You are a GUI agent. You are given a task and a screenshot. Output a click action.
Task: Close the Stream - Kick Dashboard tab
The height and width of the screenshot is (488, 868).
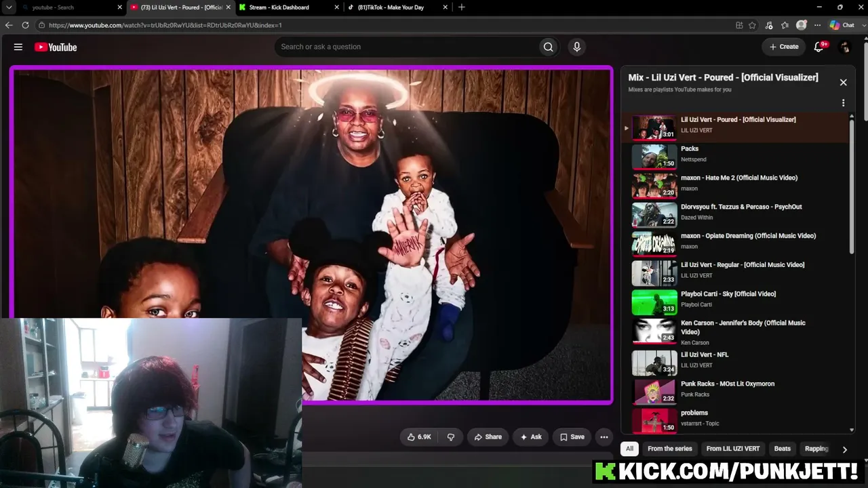point(337,7)
